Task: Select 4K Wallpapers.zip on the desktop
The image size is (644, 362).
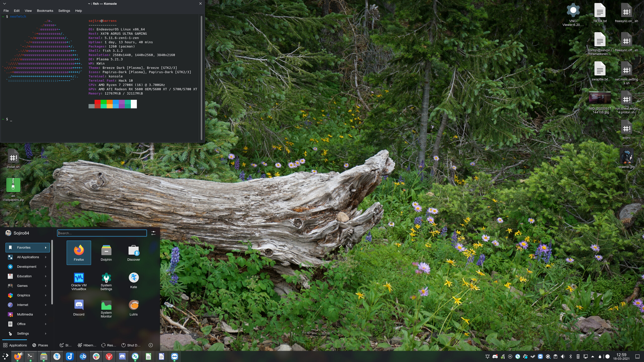Action: 13,190
